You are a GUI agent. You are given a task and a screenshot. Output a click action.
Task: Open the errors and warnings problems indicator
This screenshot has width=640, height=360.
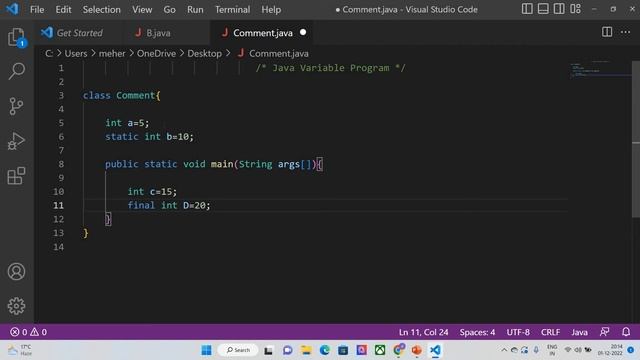pos(28,332)
